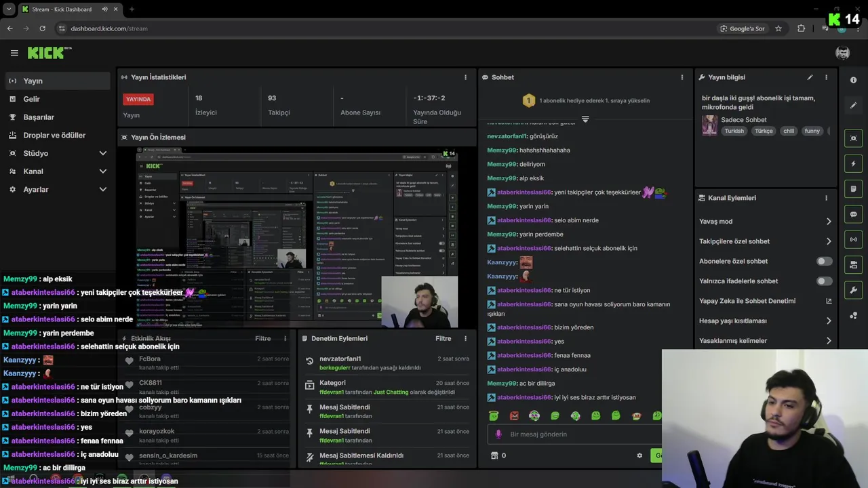The image size is (868, 488).
Task: Toggle the wrench icon in the right toolbar
Action: (x=853, y=290)
